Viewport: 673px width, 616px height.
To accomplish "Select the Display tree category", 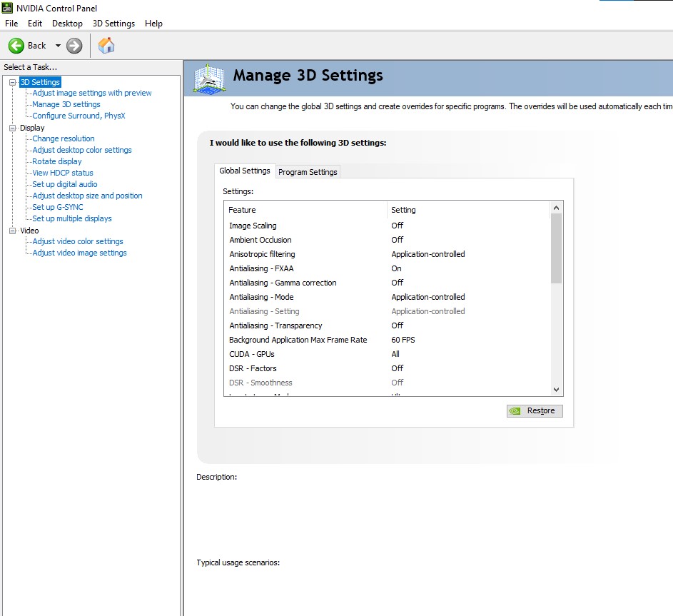I will 32,128.
